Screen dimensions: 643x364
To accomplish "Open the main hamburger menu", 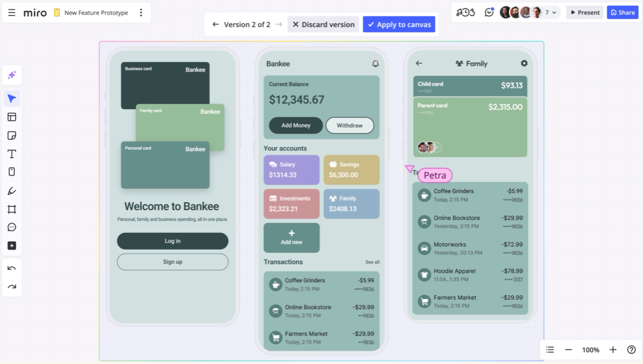I will (12, 13).
